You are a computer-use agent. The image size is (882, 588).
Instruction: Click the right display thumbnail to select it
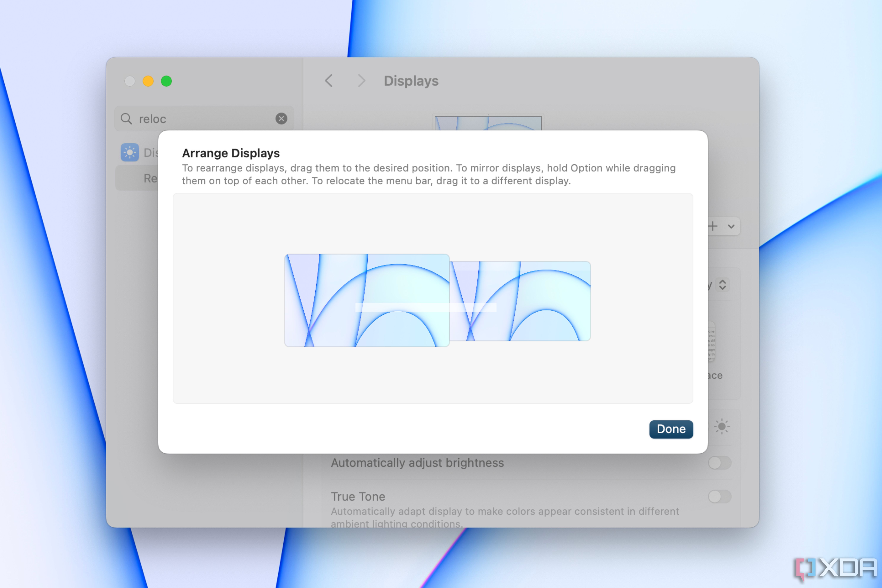(x=518, y=302)
